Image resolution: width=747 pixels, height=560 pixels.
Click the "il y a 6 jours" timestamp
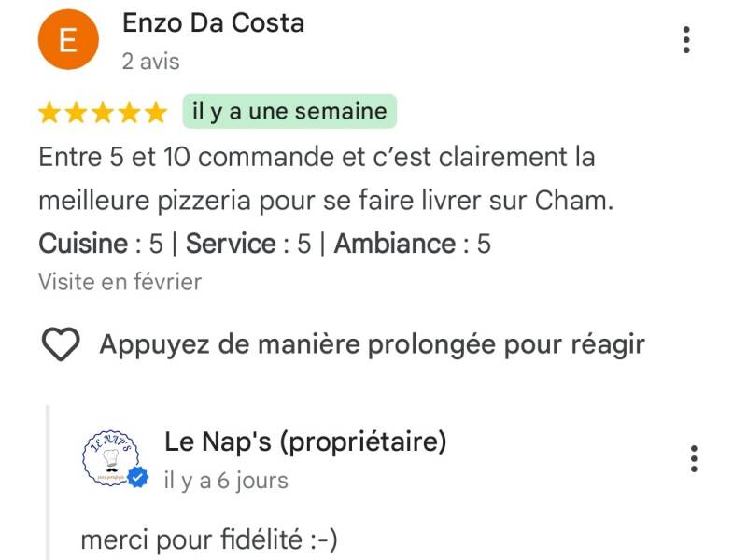pos(226,481)
